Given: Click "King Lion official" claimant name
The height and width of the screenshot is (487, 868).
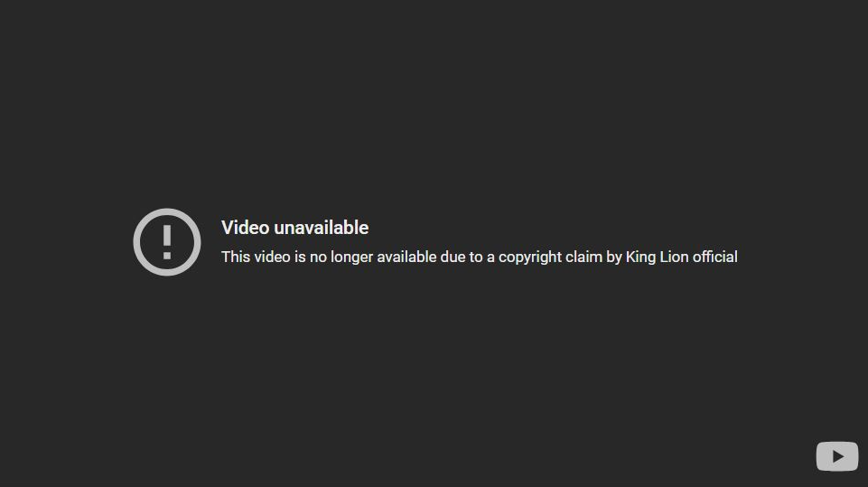Looking at the screenshot, I should click(x=681, y=258).
